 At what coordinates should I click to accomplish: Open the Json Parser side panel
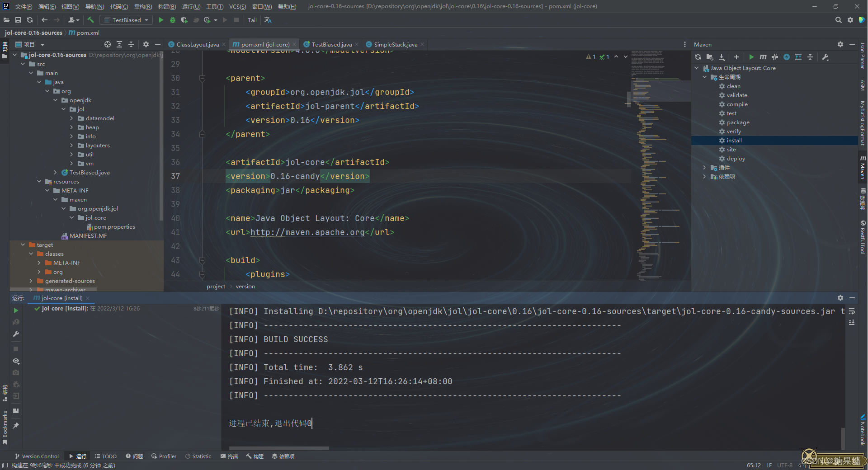(863, 56)
